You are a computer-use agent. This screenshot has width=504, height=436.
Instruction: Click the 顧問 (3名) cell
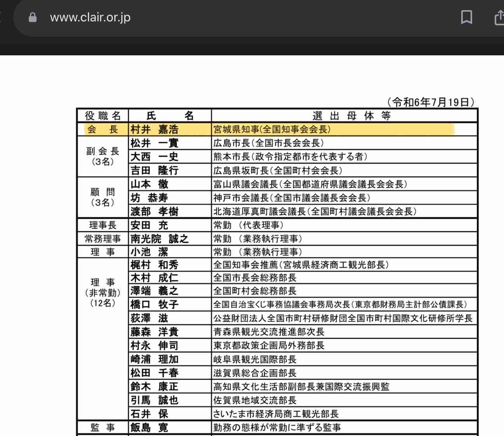103,197
